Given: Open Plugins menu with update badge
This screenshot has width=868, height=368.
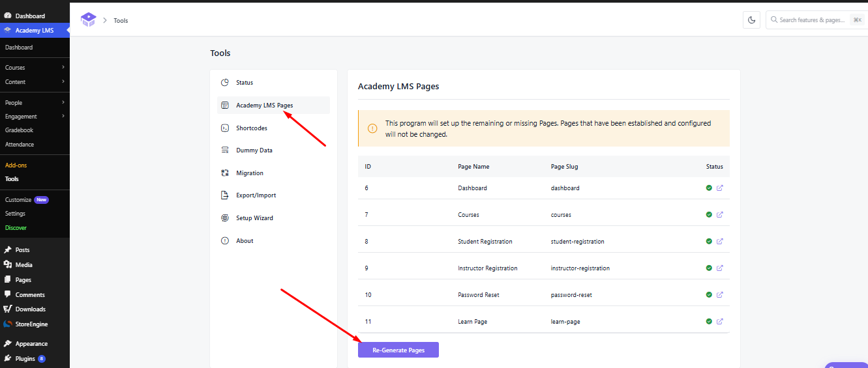Looking at the screenshot, I should (35, 359).
